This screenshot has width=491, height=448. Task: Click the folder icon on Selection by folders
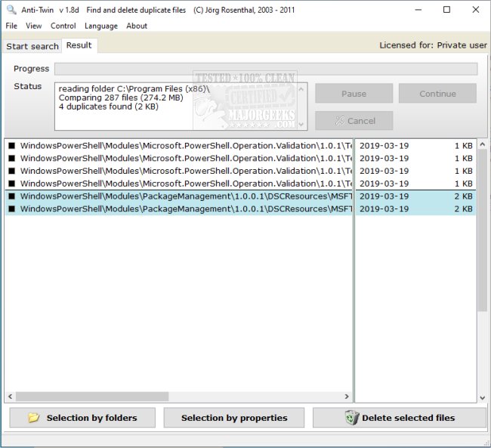coord(33,418)
